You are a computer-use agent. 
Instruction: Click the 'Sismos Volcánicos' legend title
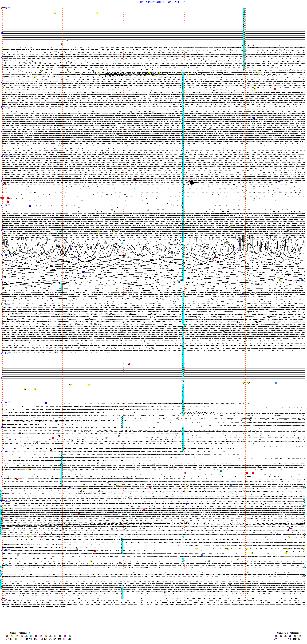(20, 633)
